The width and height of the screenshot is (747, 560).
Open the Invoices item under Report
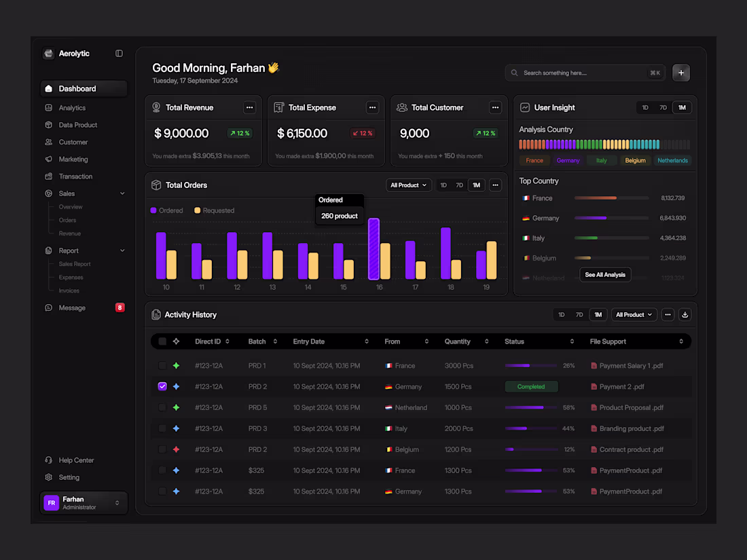[69, 290]
